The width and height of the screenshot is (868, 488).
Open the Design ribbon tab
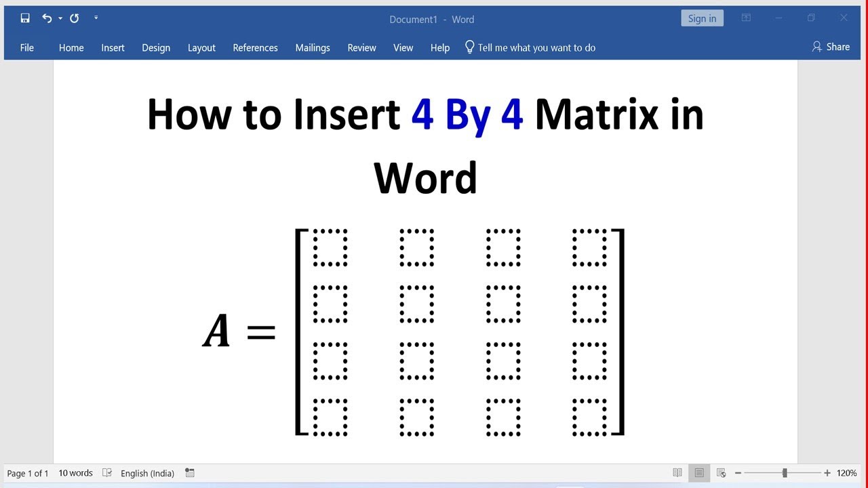pos(156,47)
